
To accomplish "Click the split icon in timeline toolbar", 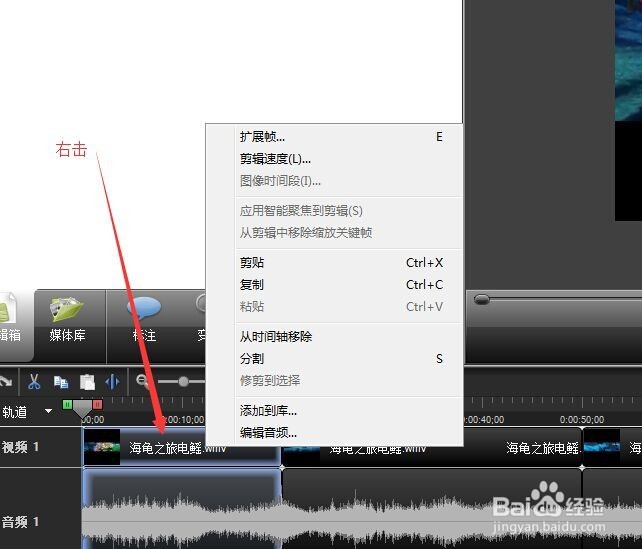I will click(x=112, y=382).
